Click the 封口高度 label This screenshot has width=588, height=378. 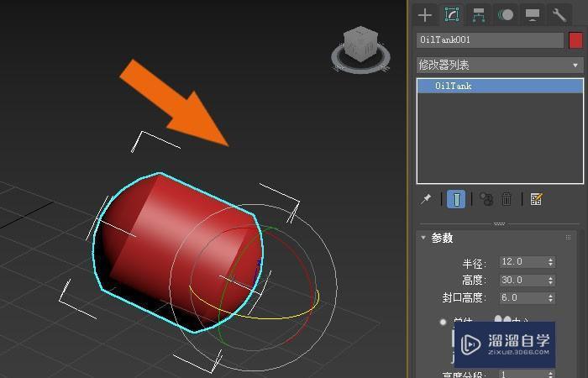(x=465, y=298)
